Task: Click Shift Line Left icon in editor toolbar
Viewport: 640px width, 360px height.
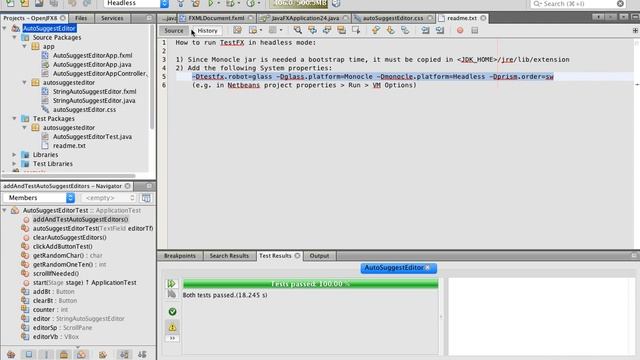Action: 425,30
